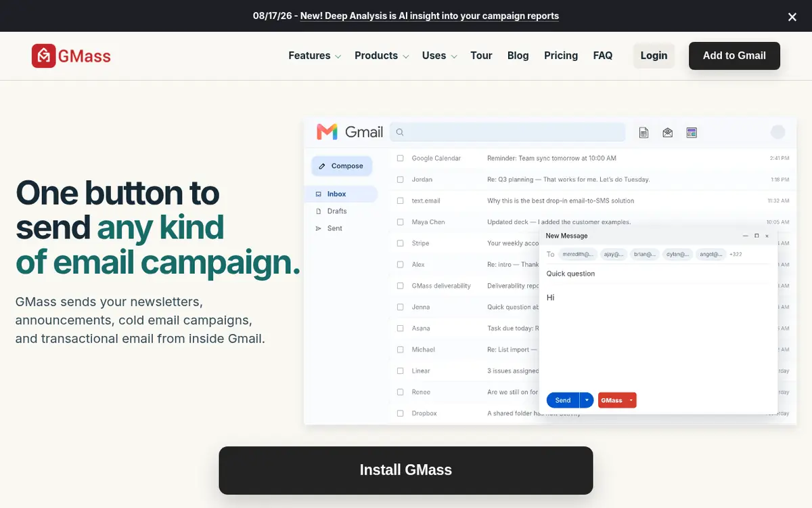Click the Quick question subject field
Screen dimensions: 812x508
[x=658, y=274]
